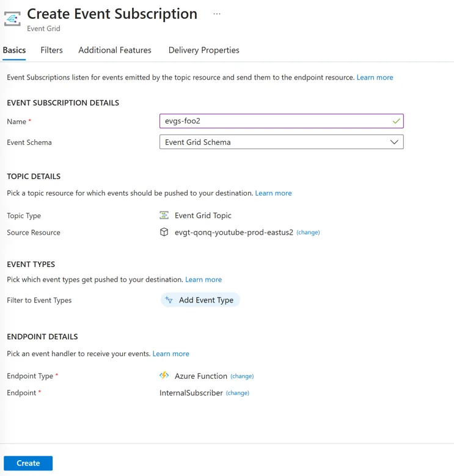Click the Event Grid icon beside page title
The width and height of the screenshot is (454, 476).
[12, 19]
